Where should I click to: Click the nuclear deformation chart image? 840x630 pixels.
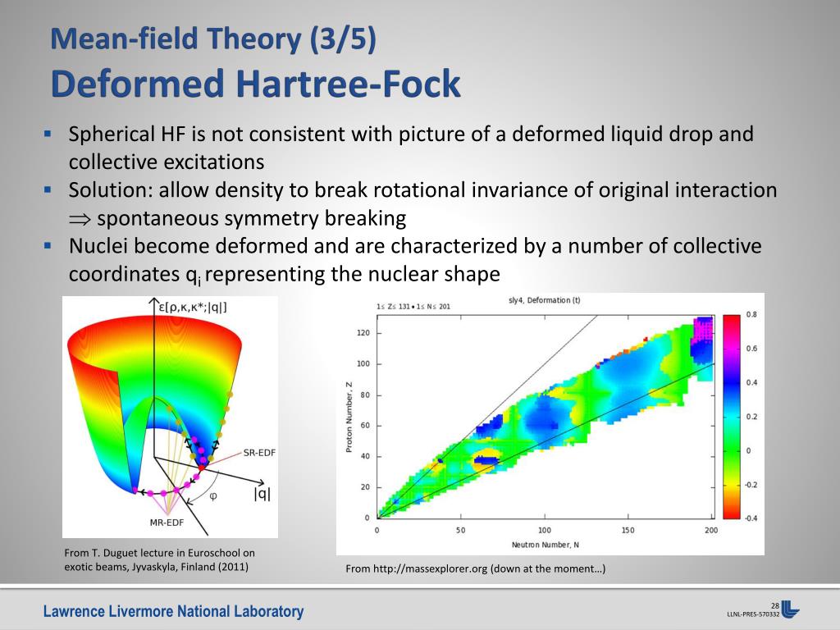click(x=550, y=424)
